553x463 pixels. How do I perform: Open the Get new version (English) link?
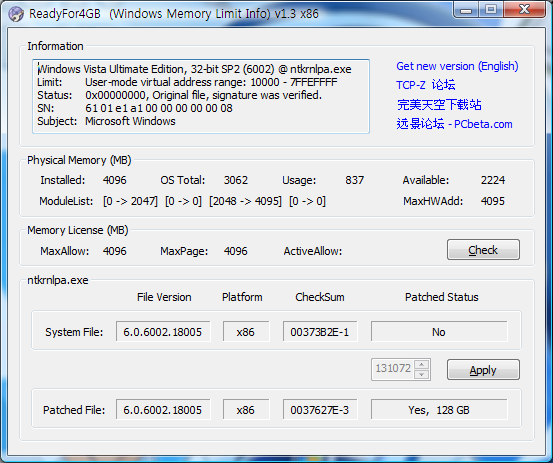tap(457, 66)
